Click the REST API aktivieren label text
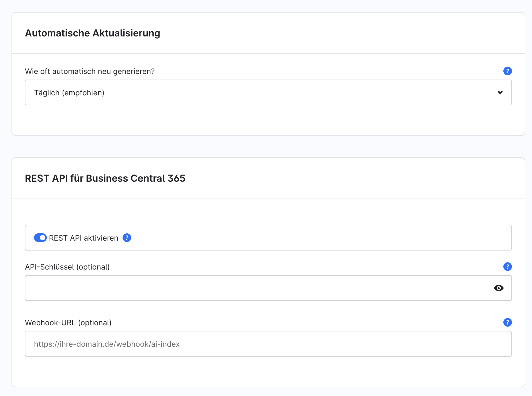This screenshot has height=396, width=532. [x=83, y=238]
